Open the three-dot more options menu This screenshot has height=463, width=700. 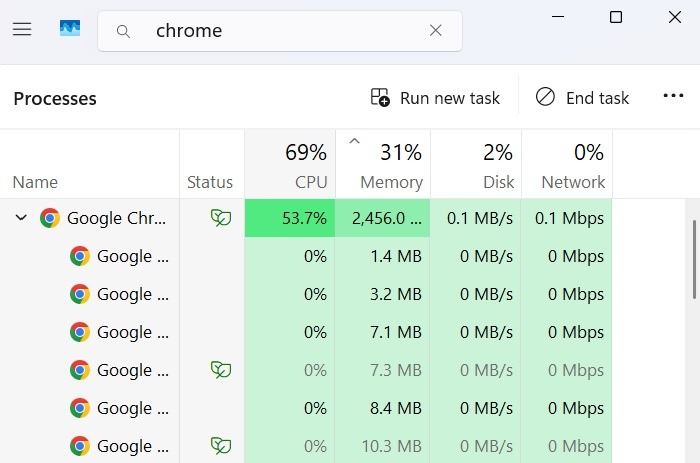click(x=673, y=96)
